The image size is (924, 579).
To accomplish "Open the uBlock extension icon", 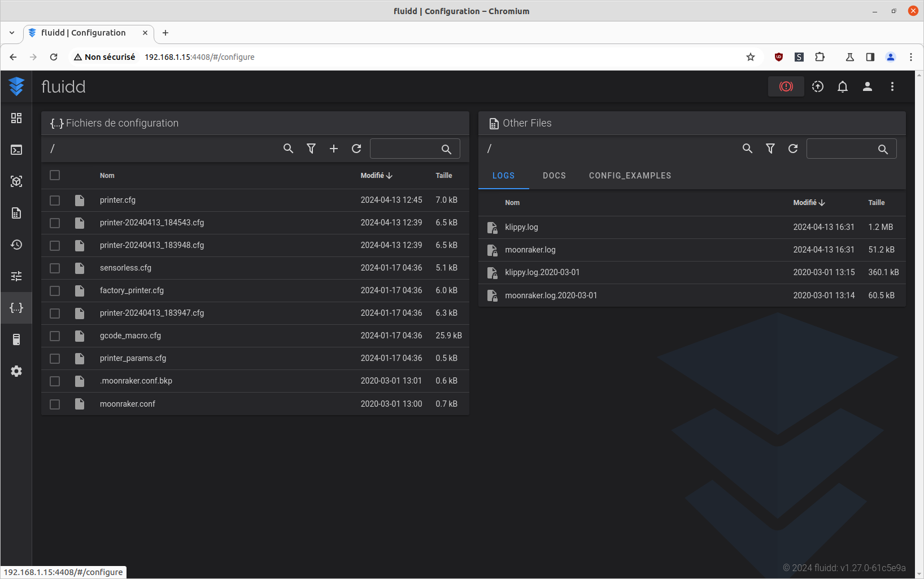I will [x=779, y=57].
